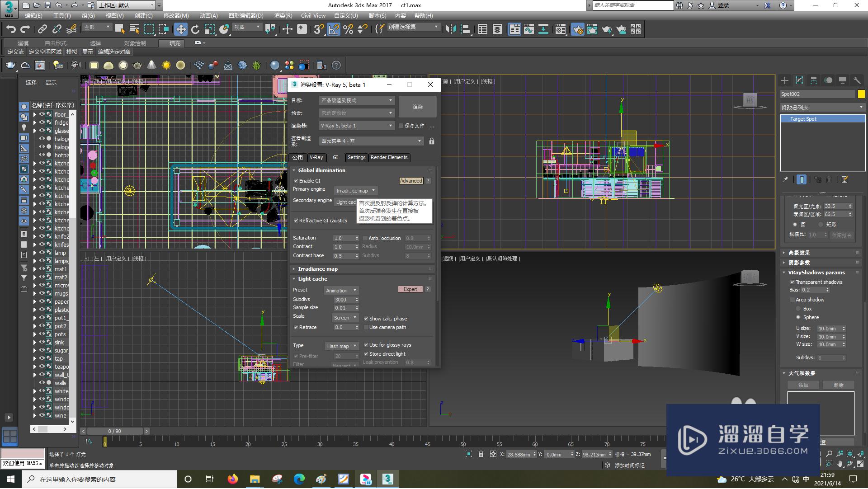Toggle Refractive GI caustics checkbox
Screen dimensions: 868x489
coord(296,221)
